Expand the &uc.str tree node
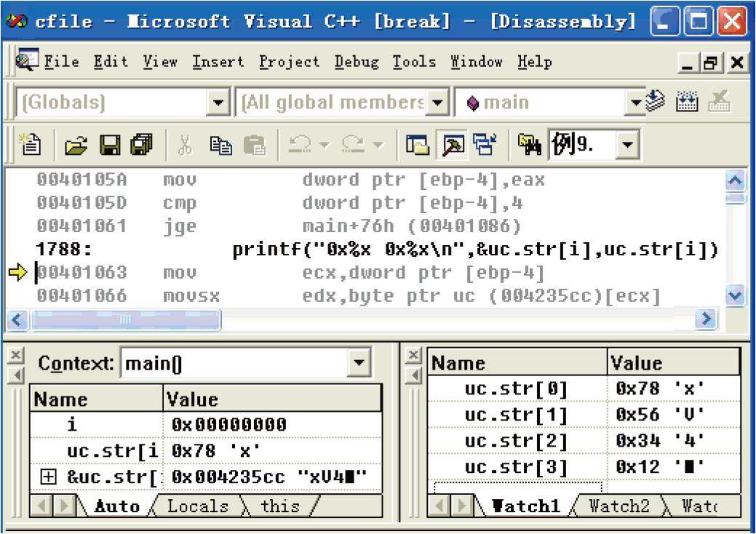Viewport: 756px width, 534px height. [x=48, y=477]
